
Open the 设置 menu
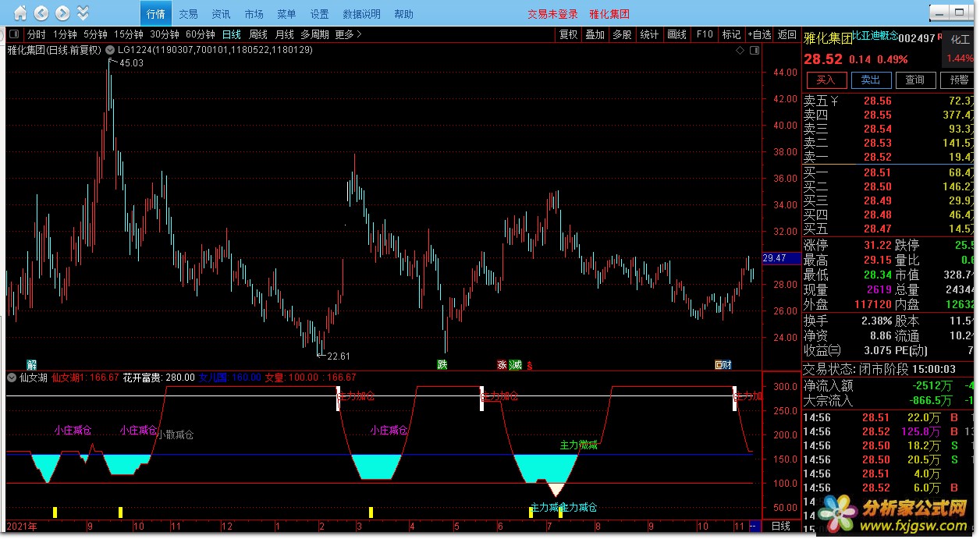tap(319, 14)
